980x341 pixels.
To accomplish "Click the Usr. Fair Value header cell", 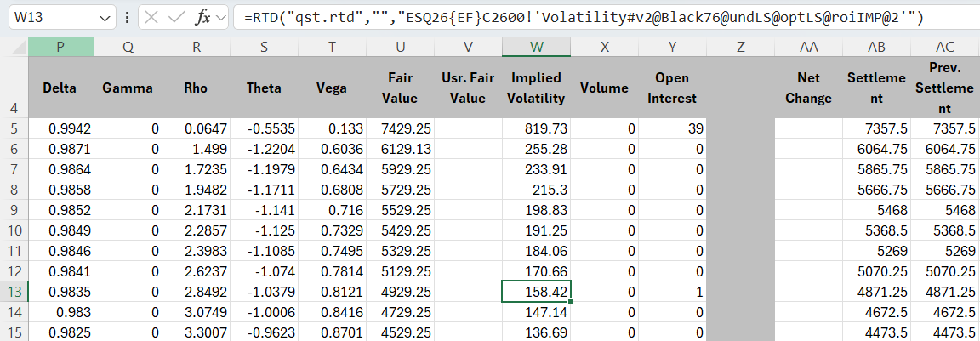I will tap(468, 88).
